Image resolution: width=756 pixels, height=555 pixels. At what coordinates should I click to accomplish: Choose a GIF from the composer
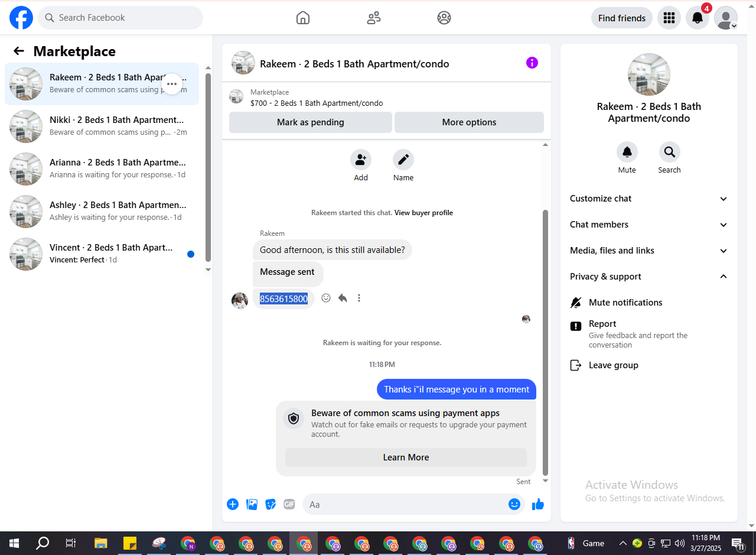[x=289, y=504]
